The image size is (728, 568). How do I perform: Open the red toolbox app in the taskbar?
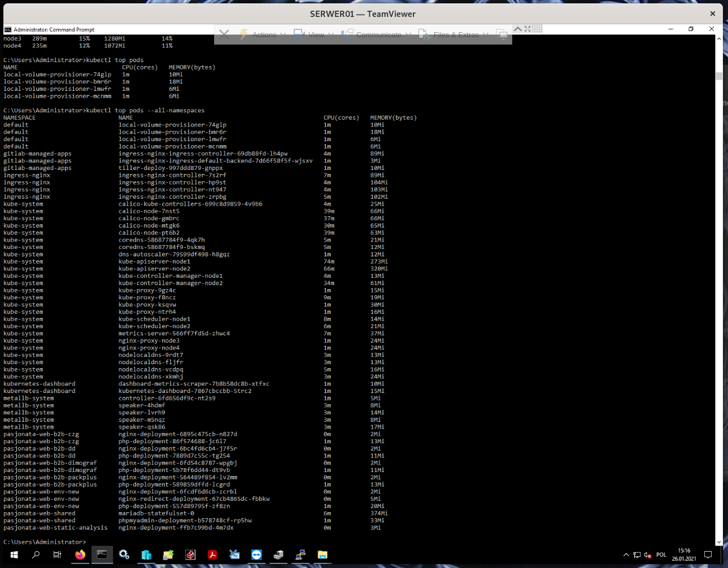190,554
